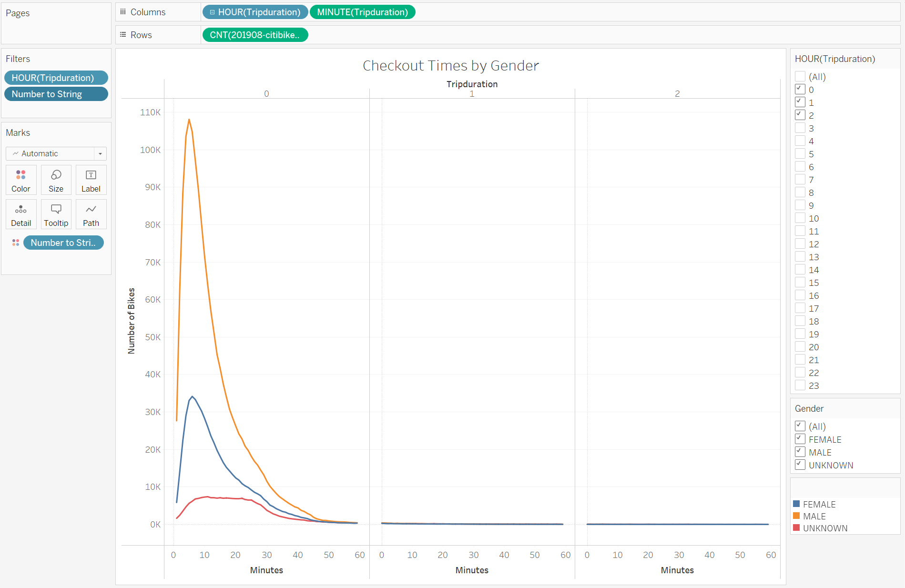Click the FEMALE blue legend swatch
The height and width of the screenshot is (588, 905).
tap(796, 504)
